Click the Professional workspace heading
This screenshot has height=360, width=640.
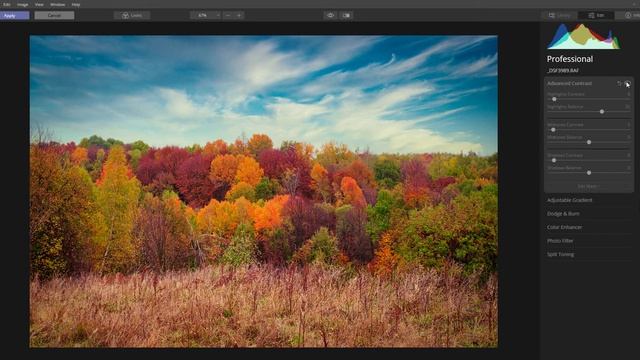coord(570,59)
